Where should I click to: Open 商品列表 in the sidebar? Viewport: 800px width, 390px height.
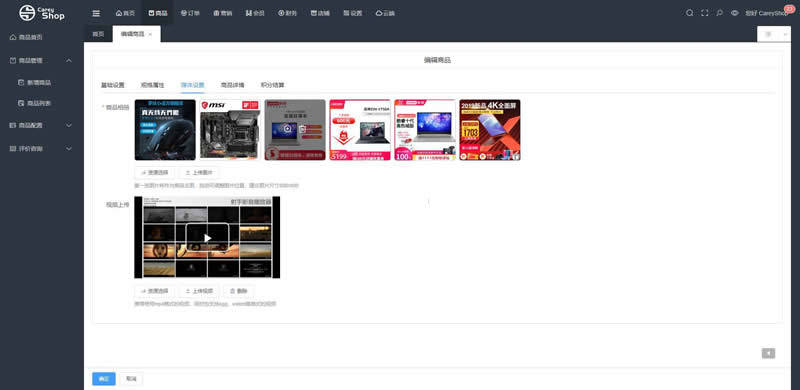[x=42, y=103]
